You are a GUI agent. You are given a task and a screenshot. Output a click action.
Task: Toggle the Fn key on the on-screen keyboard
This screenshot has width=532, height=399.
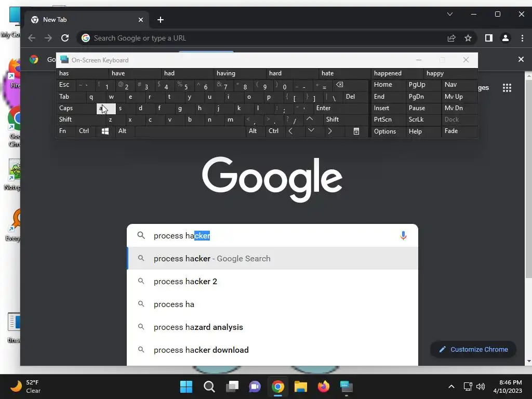[66, 131]
